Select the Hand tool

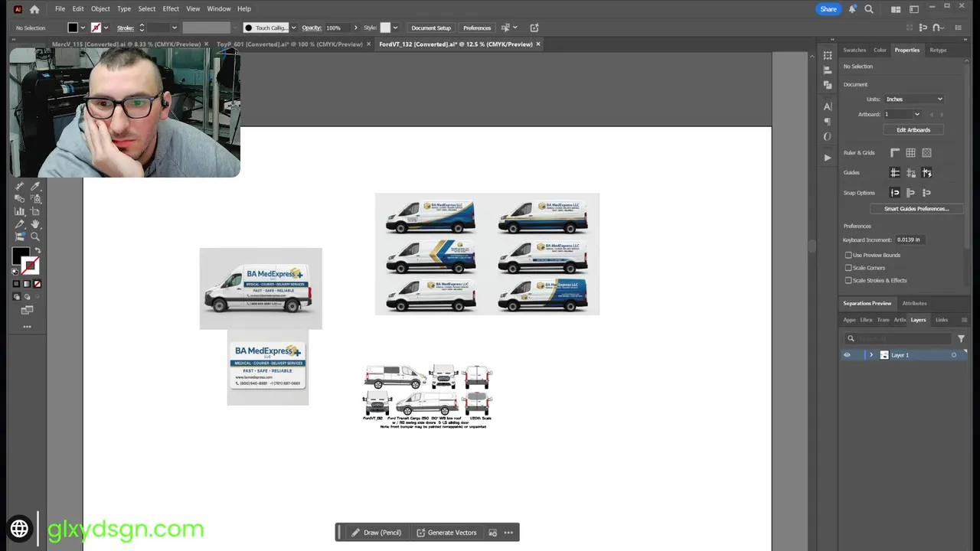(35, 224)
